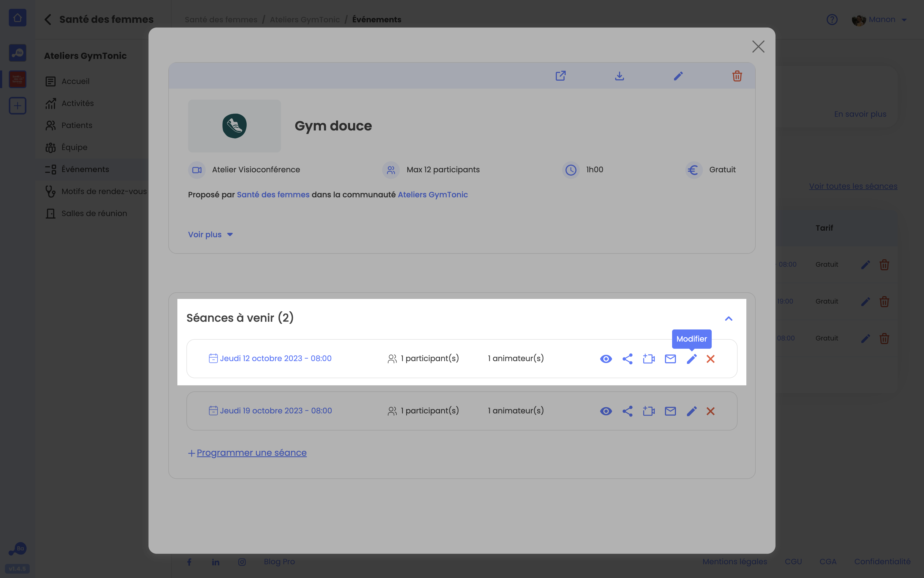Image resolution: width=924 pixels, height=578 pixels.
Task: Open Santé des femmes organizer link in modal
Action: [273, 195]
